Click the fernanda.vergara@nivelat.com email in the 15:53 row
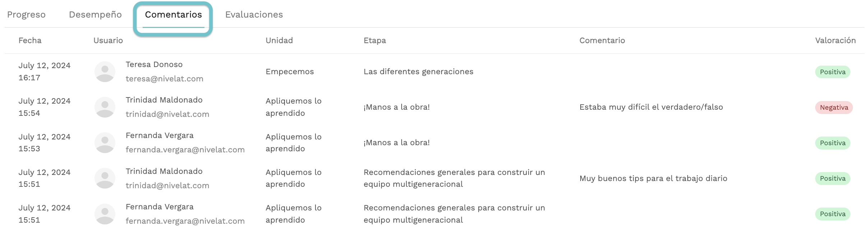 pyautogui.click(x=185, y=150)
